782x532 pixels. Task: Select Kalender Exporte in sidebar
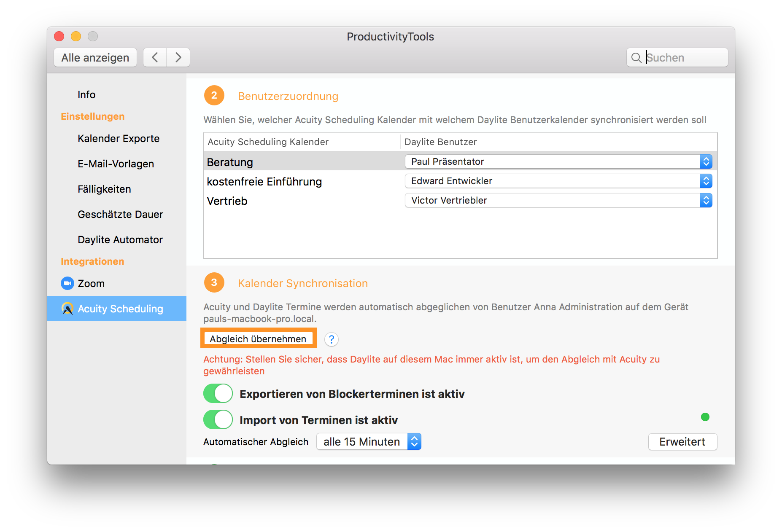[x=119, y=139]
